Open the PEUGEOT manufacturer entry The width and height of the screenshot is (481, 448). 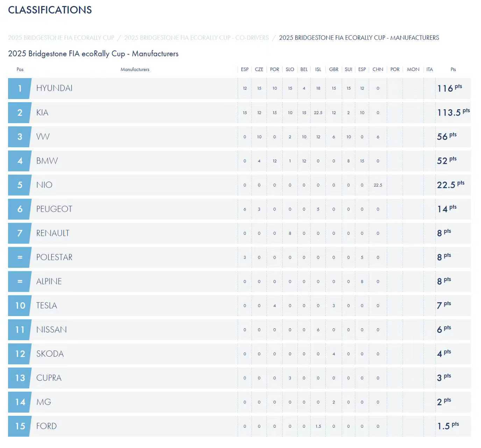pos(54,209)
